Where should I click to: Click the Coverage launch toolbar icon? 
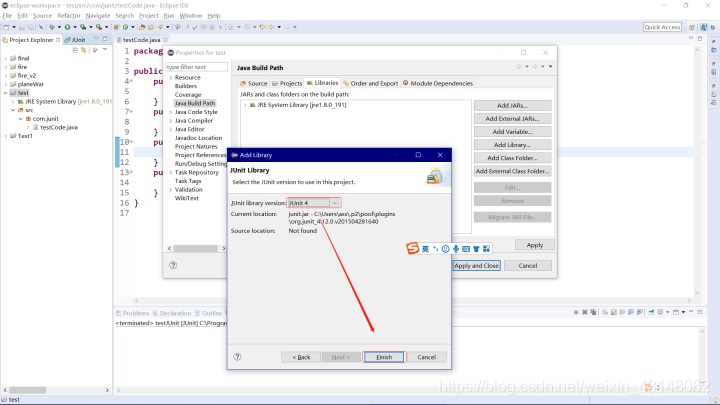83,27
